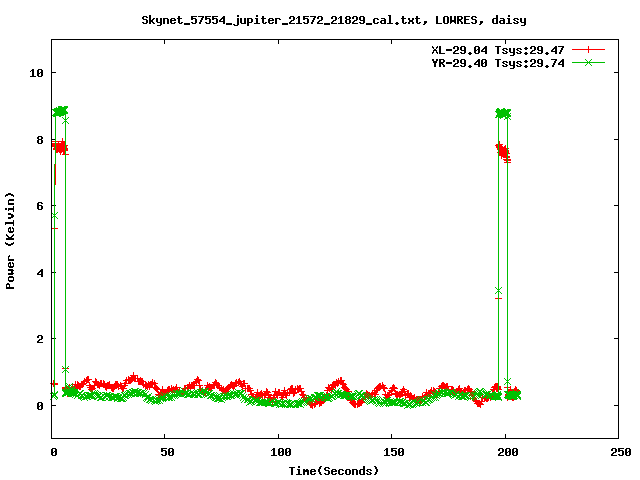Click the 'Power (Kelvin)' y-axis label

click(x=11, y=239)
